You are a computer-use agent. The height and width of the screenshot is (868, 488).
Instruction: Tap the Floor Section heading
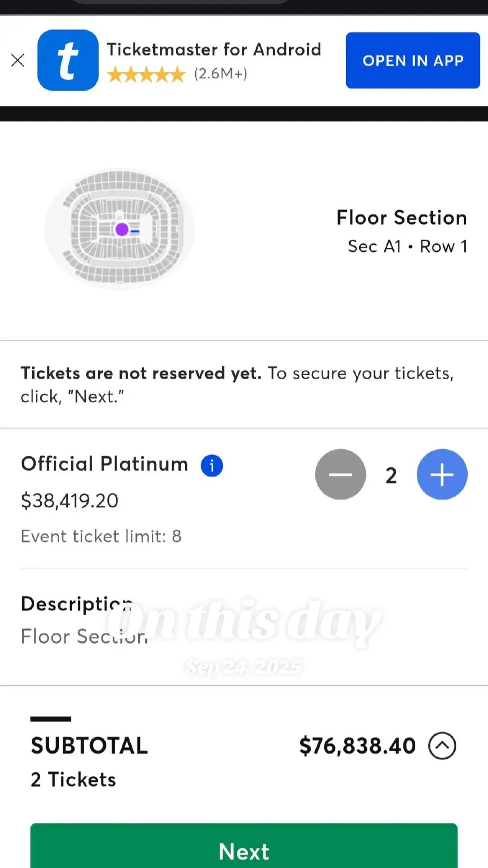pos(402,217)
